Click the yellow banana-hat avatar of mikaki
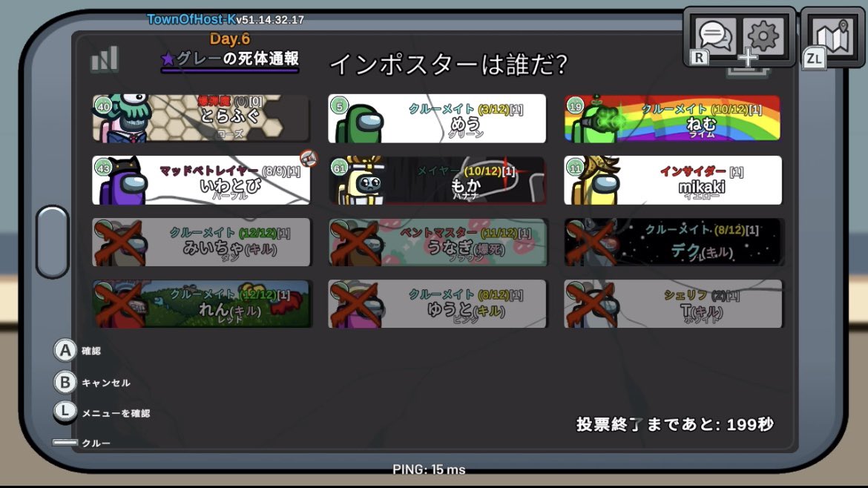The width and height of the screenshot is (868, 488). 596,180
